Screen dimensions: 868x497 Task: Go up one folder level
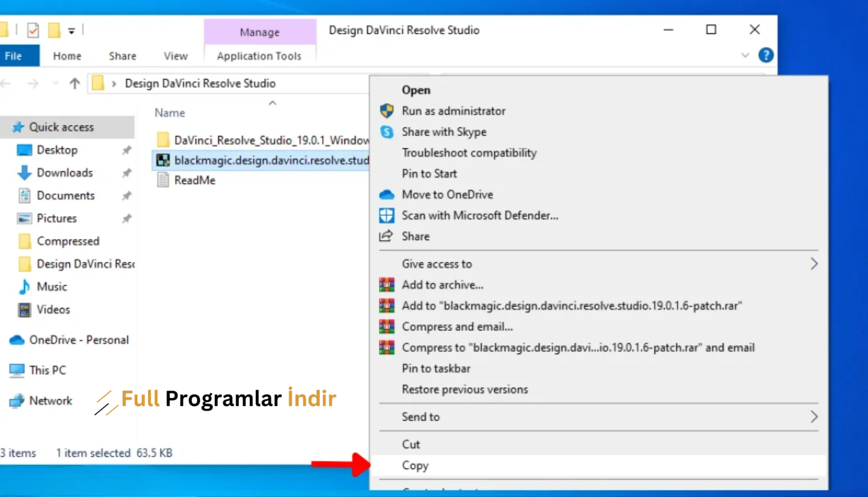(75, 83)
